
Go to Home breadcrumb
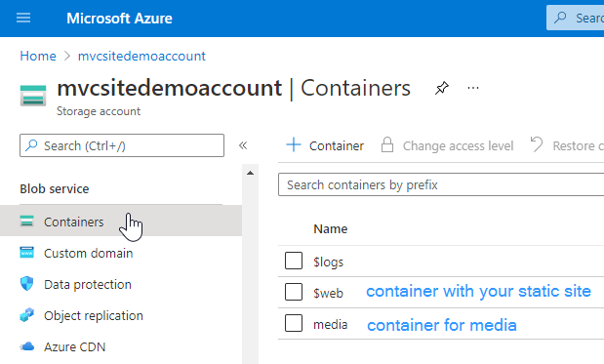(x=38, y=56)
